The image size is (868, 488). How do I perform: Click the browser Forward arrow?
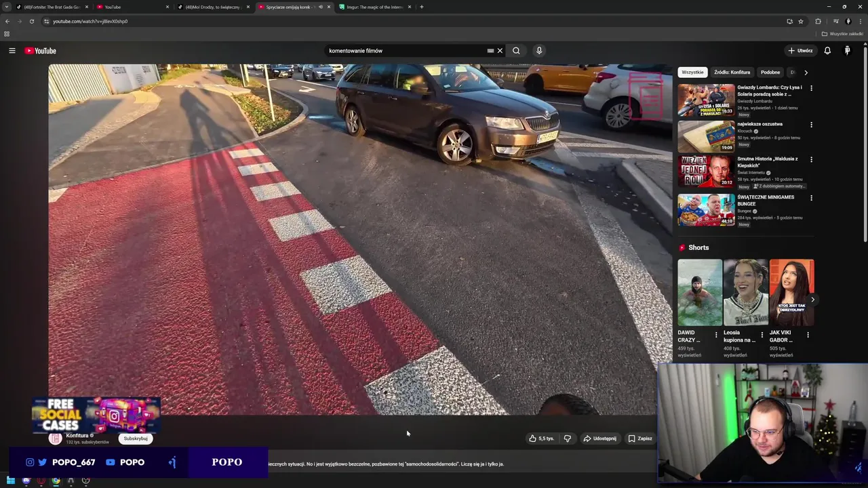[19, 21]
